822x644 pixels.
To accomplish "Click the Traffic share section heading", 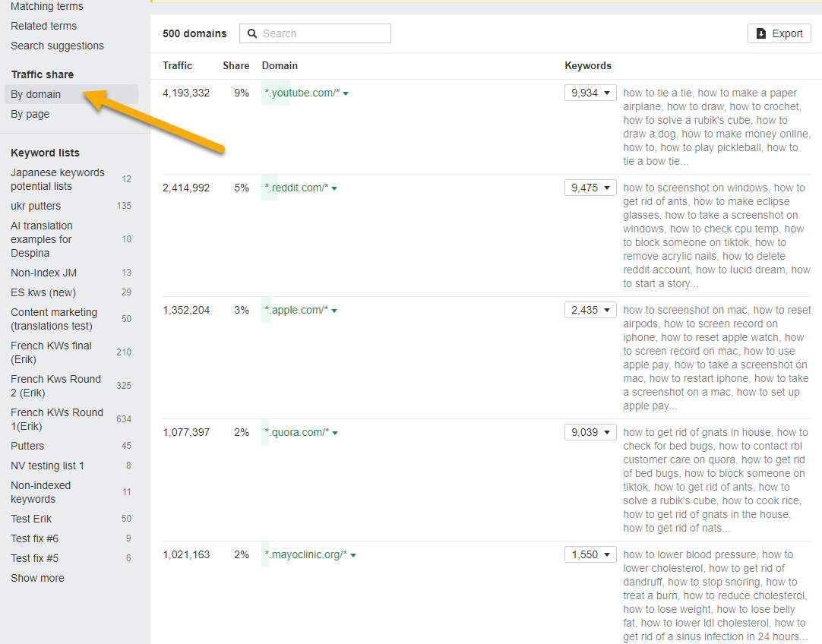I will [43, 74].
